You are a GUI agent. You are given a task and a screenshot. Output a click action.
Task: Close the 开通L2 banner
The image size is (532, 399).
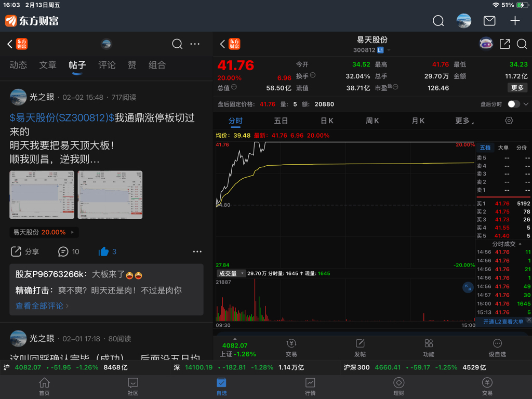click(529, 320)
